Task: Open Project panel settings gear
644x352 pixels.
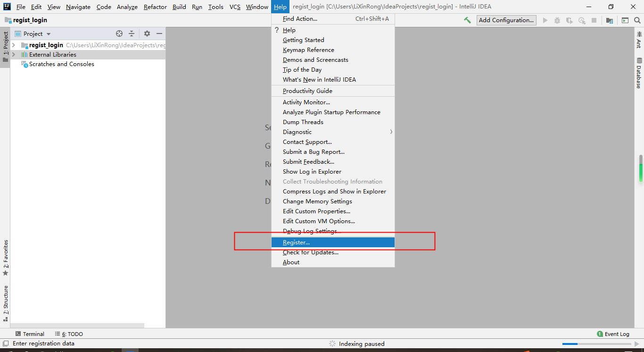Action: 146,34
